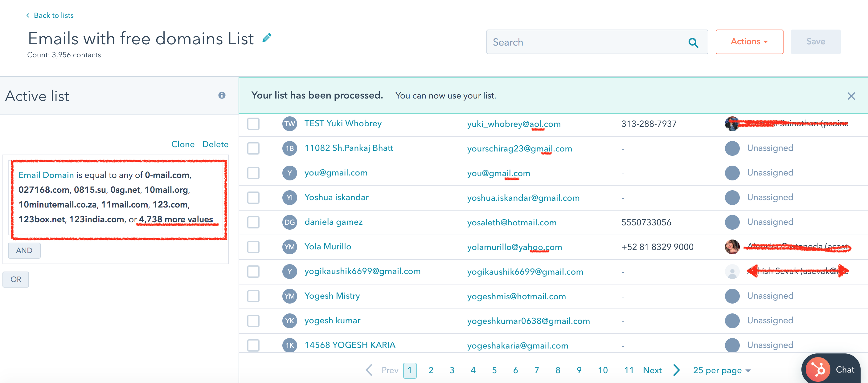Click the DG avatar for daniela gamez
868x383 pixels.
(x=289, y=222)
